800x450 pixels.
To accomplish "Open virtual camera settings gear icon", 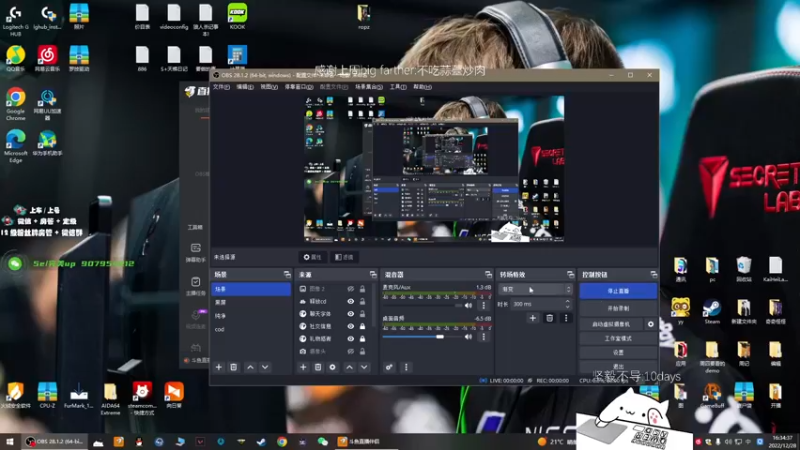I will (x=651, y=324).
